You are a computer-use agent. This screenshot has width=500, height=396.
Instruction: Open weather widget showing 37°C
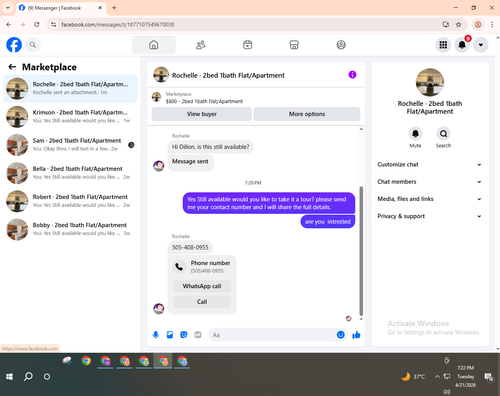(x=413, y=377)
